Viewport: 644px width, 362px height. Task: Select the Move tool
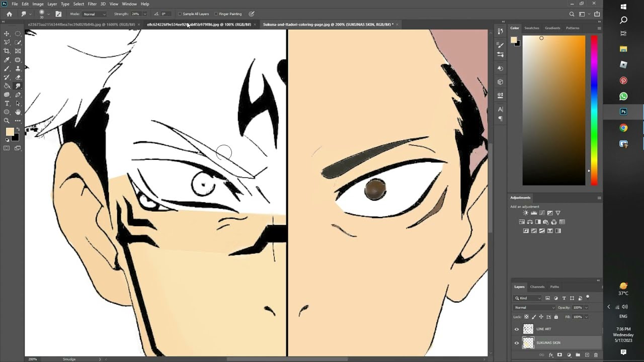pos(7,34)
